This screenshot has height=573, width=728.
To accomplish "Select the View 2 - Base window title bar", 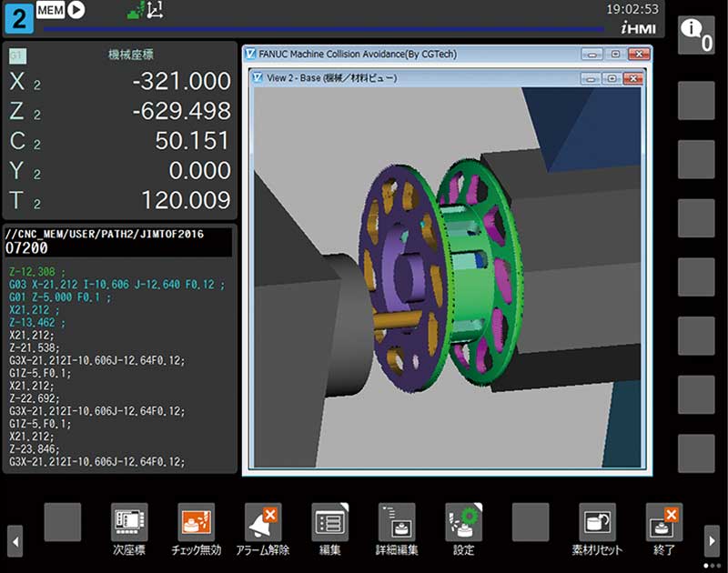I will (409, 79).
